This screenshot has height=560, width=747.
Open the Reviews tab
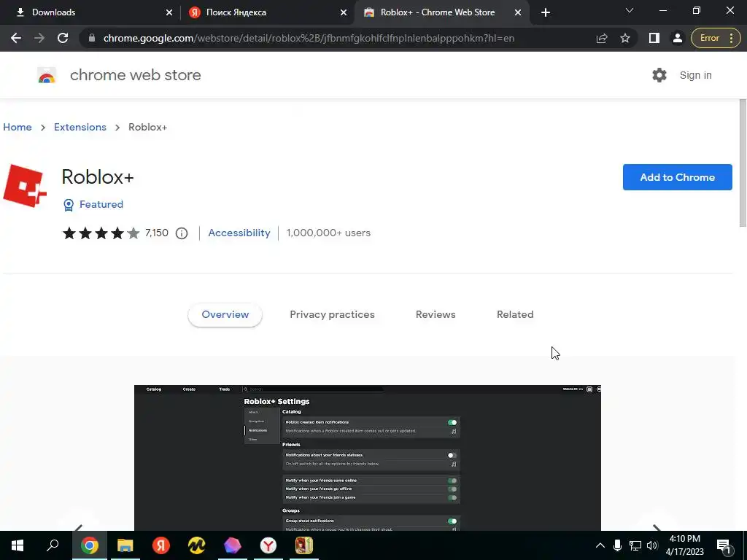pyautogui.click(x=436, y=315)
